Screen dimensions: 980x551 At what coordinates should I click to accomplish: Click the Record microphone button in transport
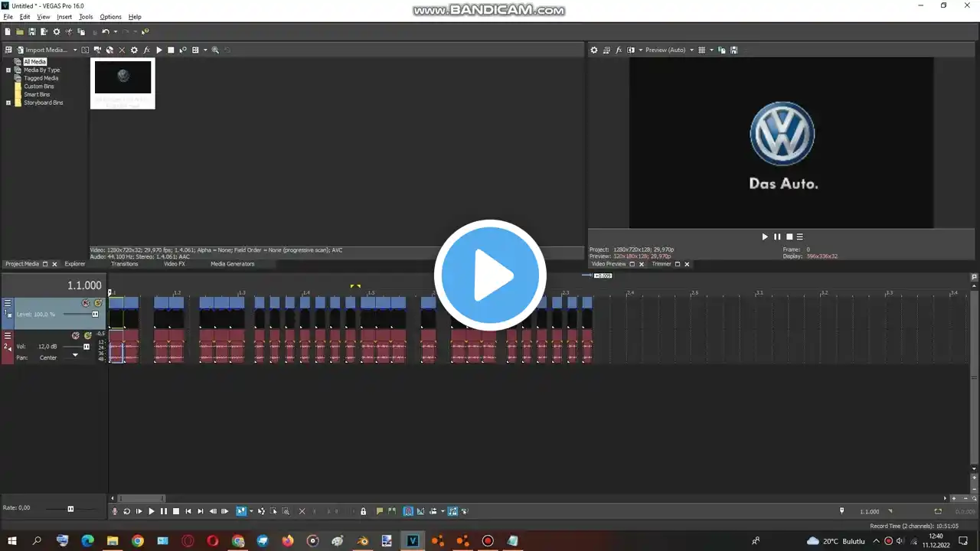tap(115, 511)
